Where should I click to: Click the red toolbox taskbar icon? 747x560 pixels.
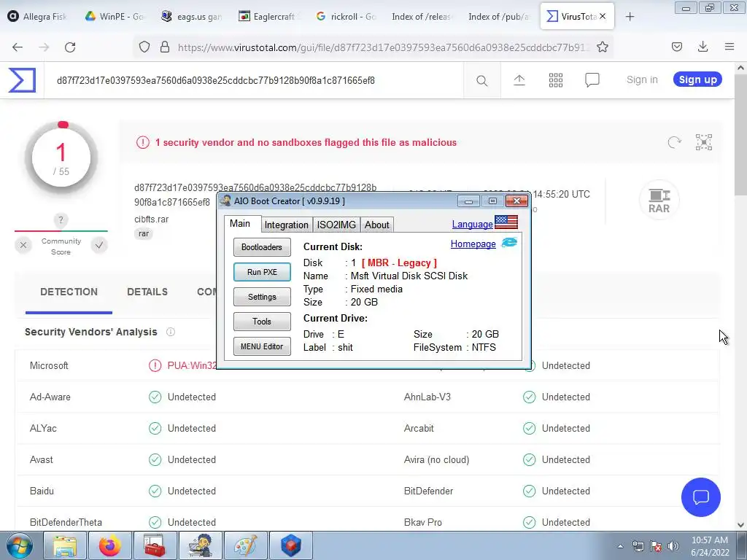tap(155, 545)
